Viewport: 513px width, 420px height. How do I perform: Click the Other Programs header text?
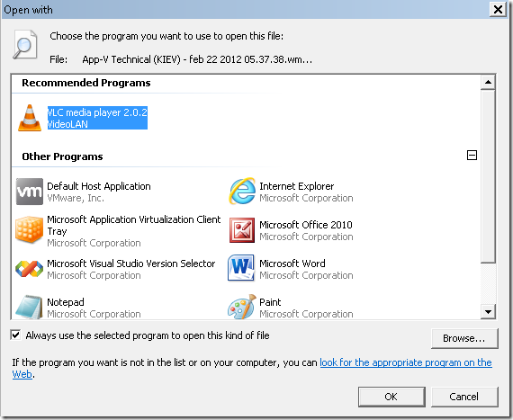[x=62, y=156]
